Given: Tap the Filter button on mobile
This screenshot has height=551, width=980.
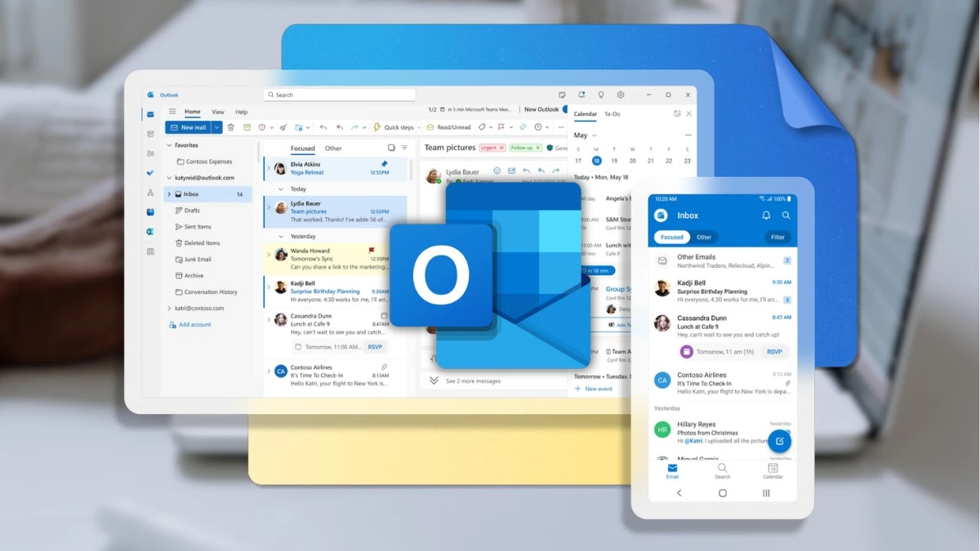Looking at the screenshot, I should pos(777,237).
